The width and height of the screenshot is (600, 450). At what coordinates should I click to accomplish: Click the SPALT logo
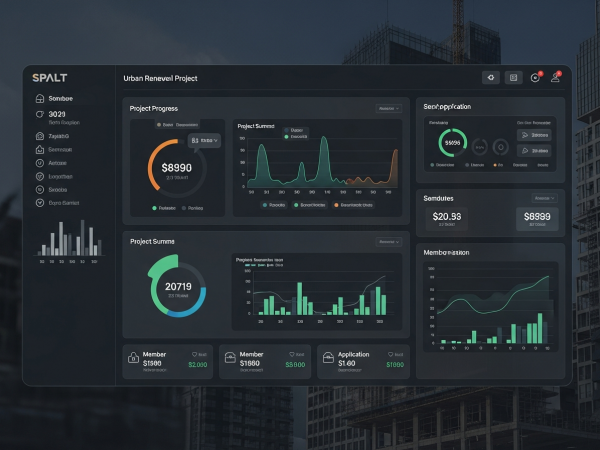[49, 77]
